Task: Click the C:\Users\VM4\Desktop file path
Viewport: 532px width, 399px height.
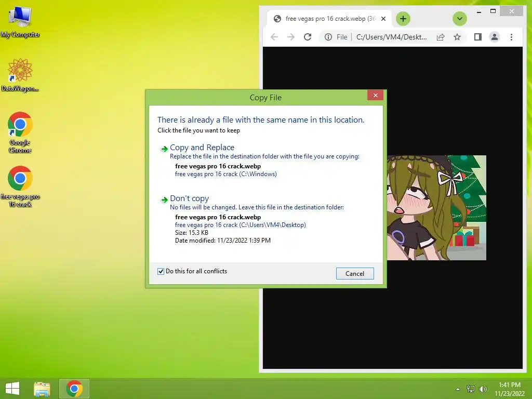Action: tap(240, 225)
